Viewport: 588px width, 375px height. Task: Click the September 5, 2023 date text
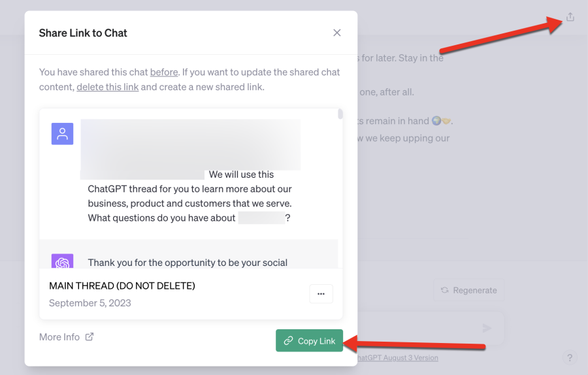click(90, 303)
